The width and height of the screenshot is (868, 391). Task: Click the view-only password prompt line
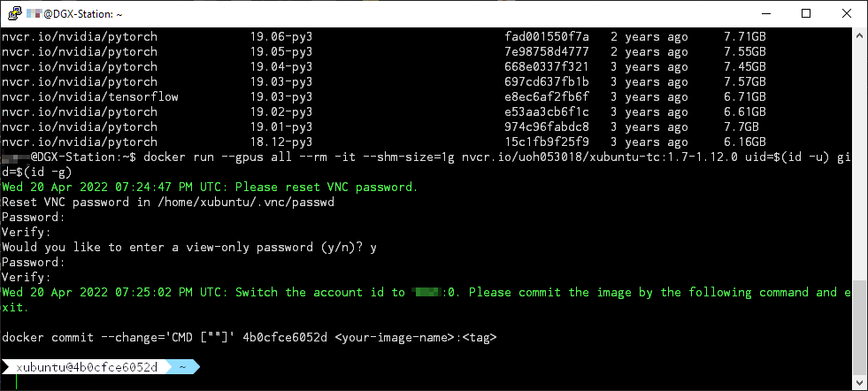[x=190, y=248]
